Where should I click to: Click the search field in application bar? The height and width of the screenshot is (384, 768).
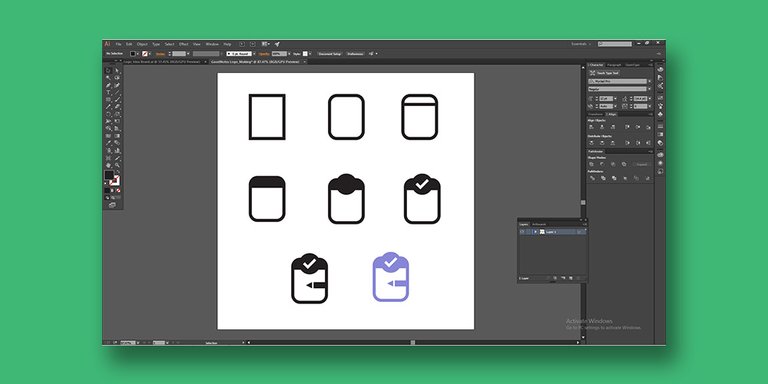coord(615,44)
